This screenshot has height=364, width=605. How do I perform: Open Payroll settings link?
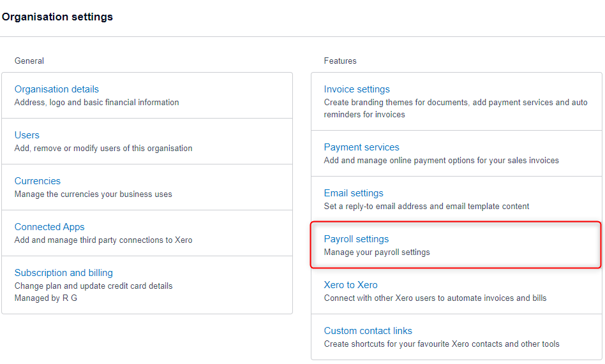pyautogui.click(x=357, y=239)
